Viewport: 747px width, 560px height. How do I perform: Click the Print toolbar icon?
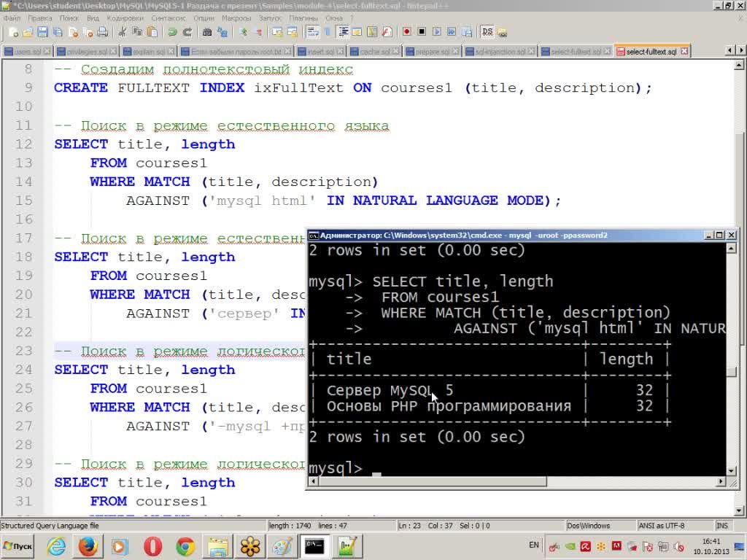(102, 32)
